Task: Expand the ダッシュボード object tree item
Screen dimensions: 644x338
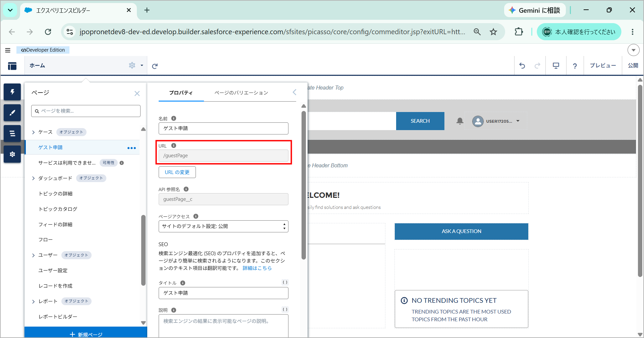Action: 33,178
